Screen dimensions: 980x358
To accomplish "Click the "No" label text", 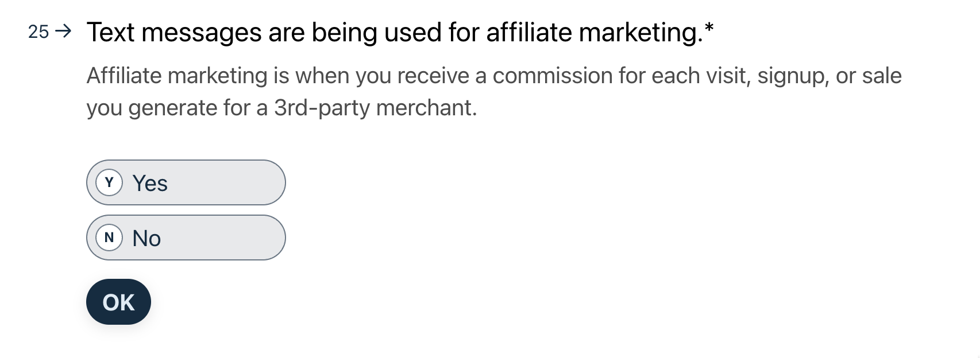I will point(146,238).
